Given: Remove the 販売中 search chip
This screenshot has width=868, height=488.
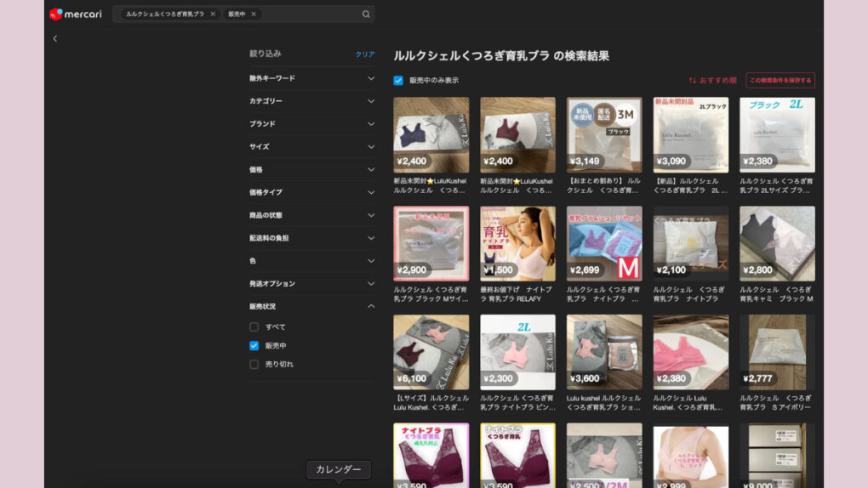Looking at the screenshot, I should tap(254, 14).
